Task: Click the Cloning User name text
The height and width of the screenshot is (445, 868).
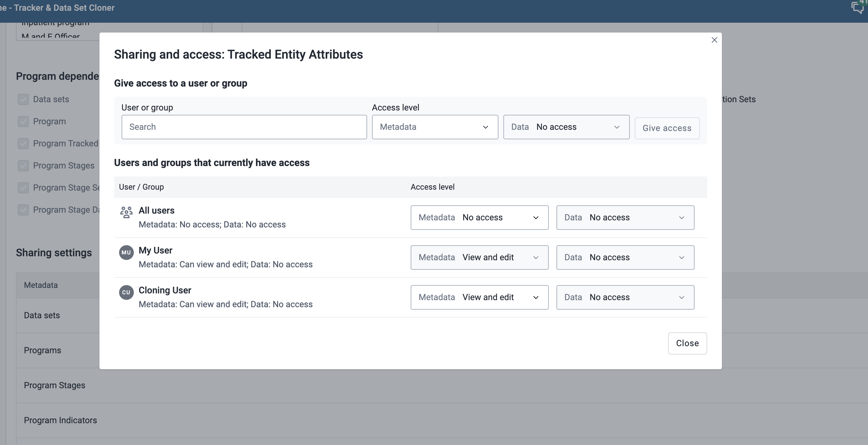Action: click(x=165, y=290)
